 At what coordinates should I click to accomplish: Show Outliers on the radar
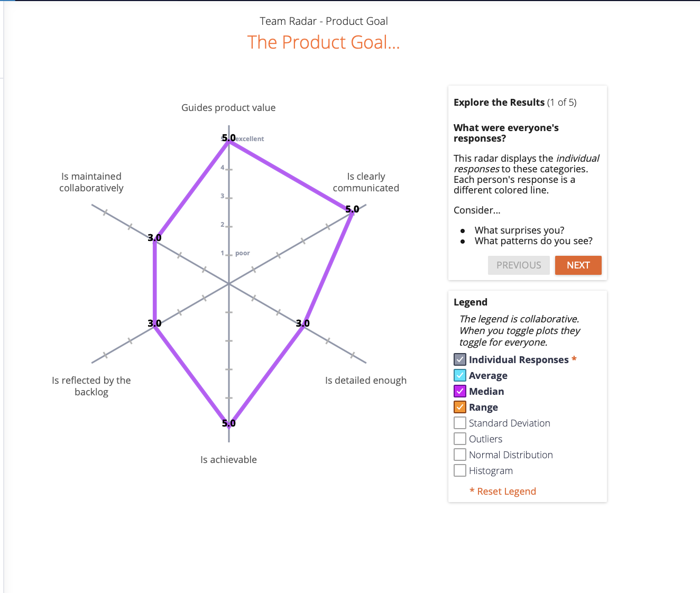coord(460,439)
